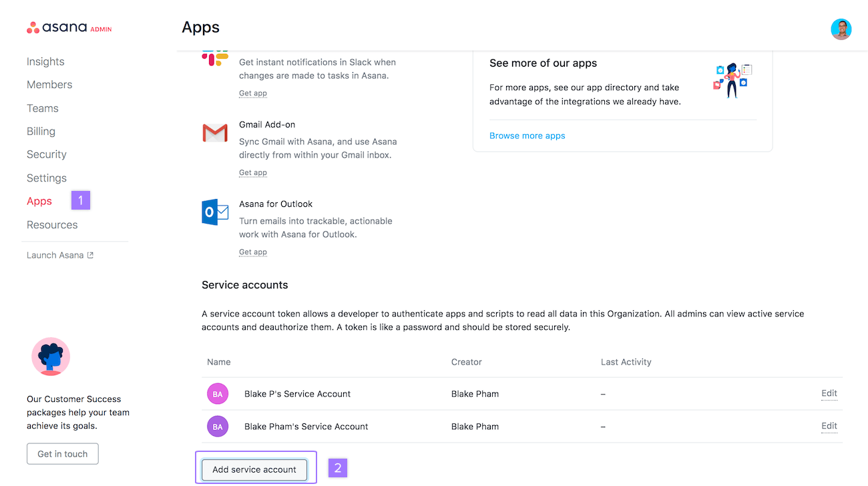
Task: Edit Blake P's Service Account
Action: [x=829, y=393]
